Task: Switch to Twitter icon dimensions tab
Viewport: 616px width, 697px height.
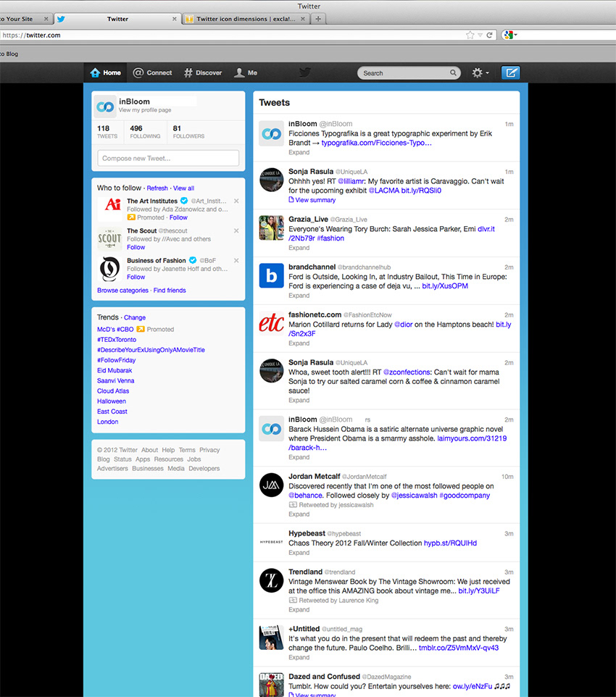Action: pyautogui.click(x=246, y=19)
